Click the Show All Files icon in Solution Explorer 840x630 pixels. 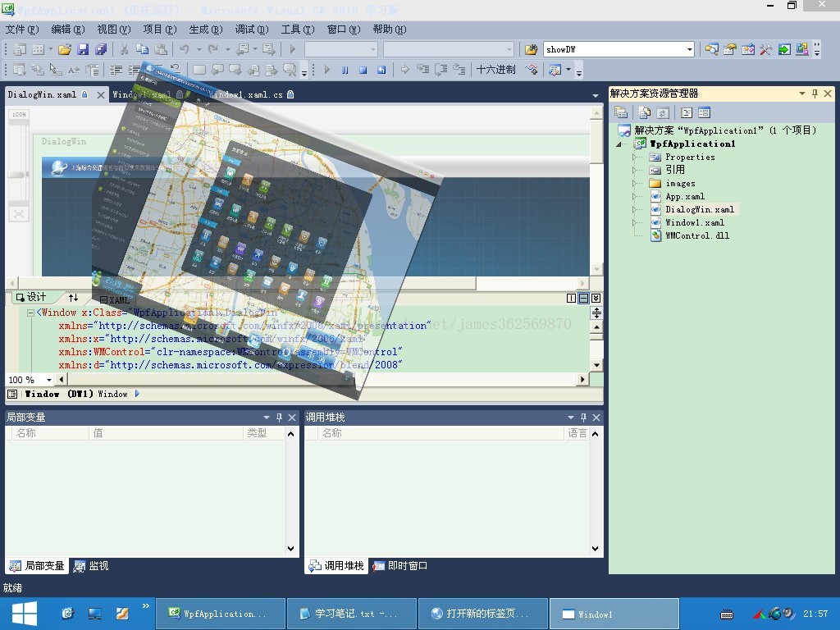pyautogui.click(x=645, y=113)
